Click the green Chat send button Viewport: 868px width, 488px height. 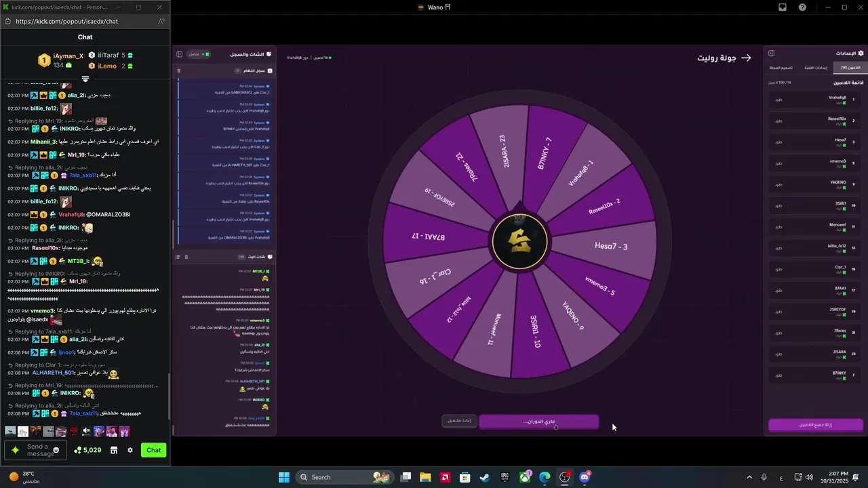(x=154, y=450)
